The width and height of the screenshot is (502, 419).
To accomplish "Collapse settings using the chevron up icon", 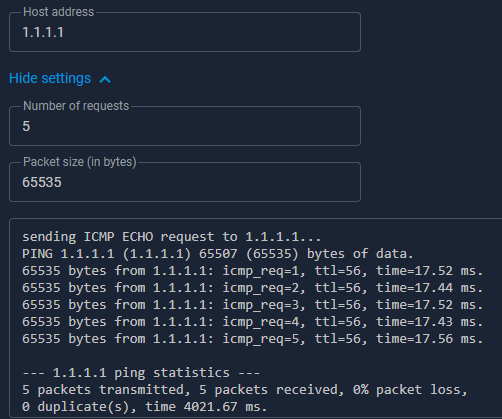I will (105, 80).
